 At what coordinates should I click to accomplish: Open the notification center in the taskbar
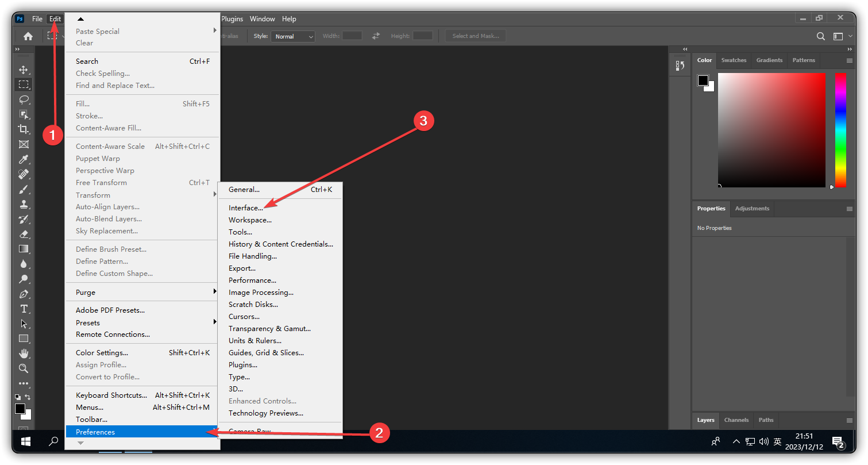[x=839, y=442]
